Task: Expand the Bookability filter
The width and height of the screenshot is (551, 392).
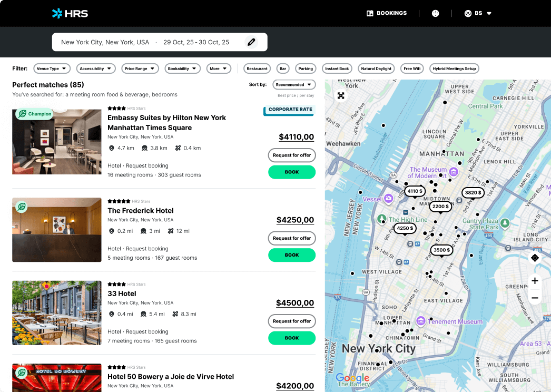Action: 182,68
